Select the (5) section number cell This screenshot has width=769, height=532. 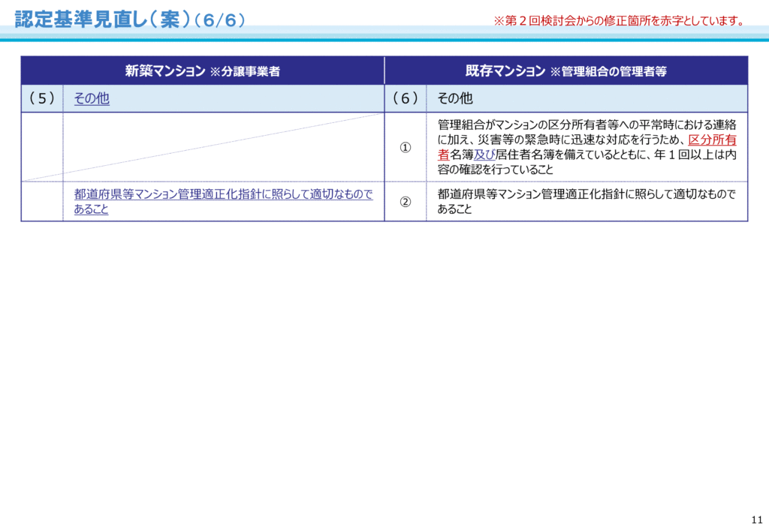(x=42, y=98)
